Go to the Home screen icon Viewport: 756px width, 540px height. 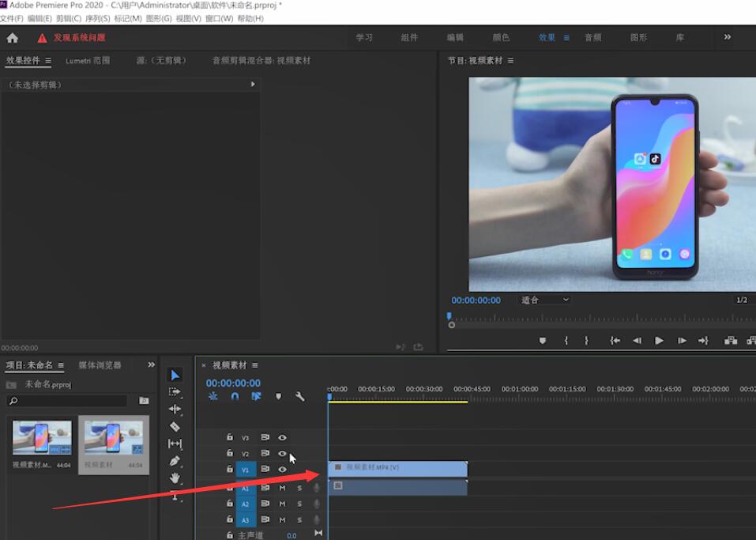[13, 38]
